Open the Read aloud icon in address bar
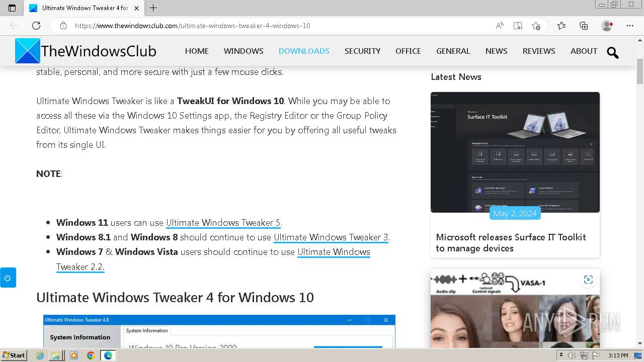The height and width of the screenshot is (362, 644). pyautogui.click(x=500, y=26)
